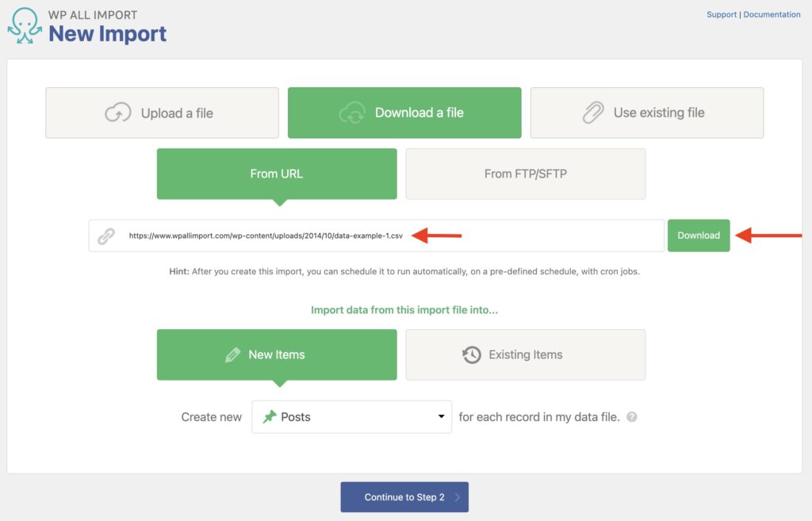Click Continue to Step 2
Image resolution: width=812 pixels, height=521 pixels.
point(404,496)
